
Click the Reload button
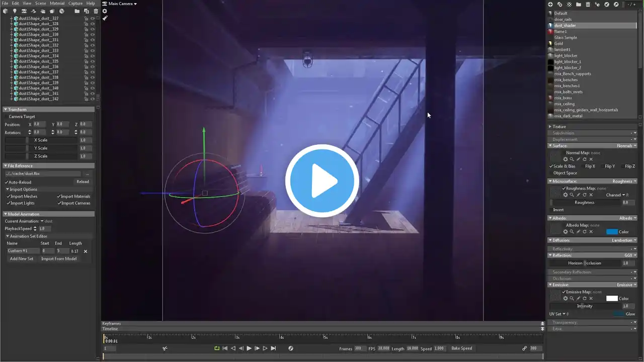point(83,182)
